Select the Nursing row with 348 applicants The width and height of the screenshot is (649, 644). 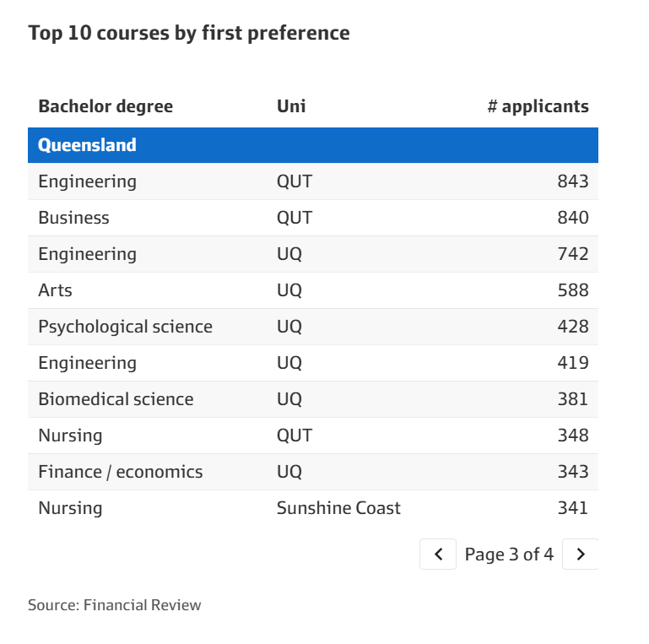click(312, 436)
